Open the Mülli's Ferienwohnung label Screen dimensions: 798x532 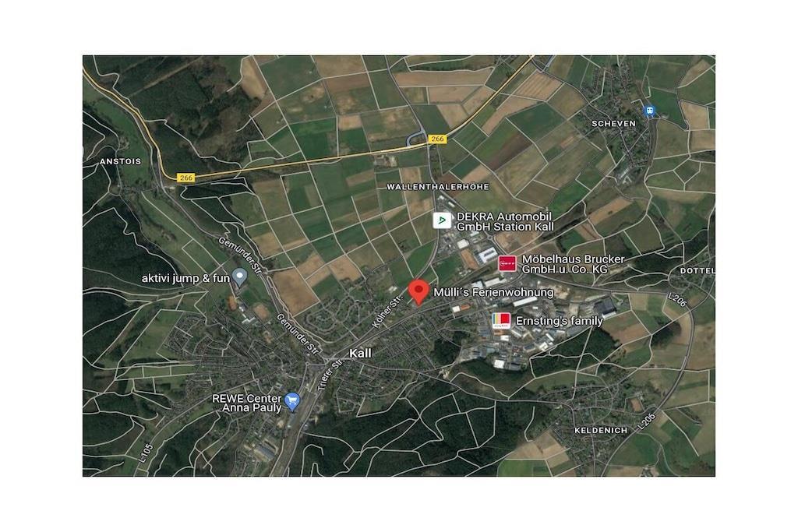493,292
